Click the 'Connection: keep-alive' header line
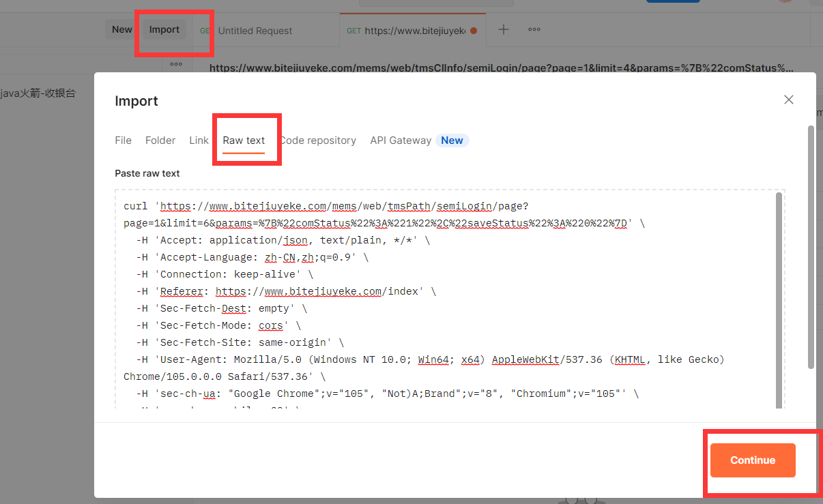This screenshot has width=823, height=504. 225,274
